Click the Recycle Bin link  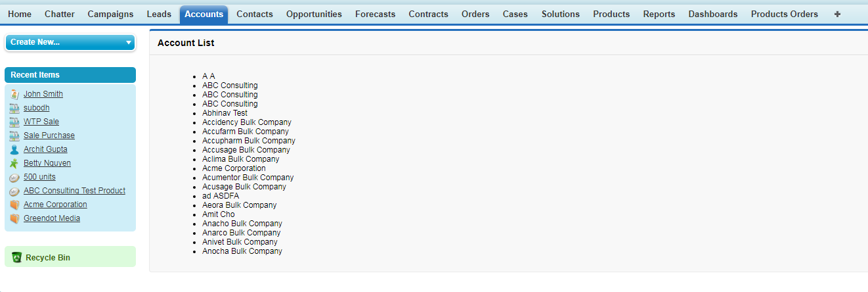tap(47, 258)
